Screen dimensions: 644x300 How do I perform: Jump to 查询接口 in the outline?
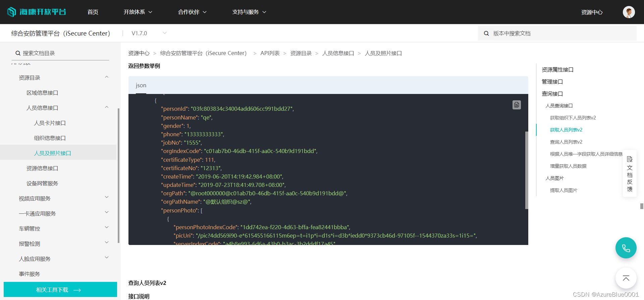(x=552, y=94)
